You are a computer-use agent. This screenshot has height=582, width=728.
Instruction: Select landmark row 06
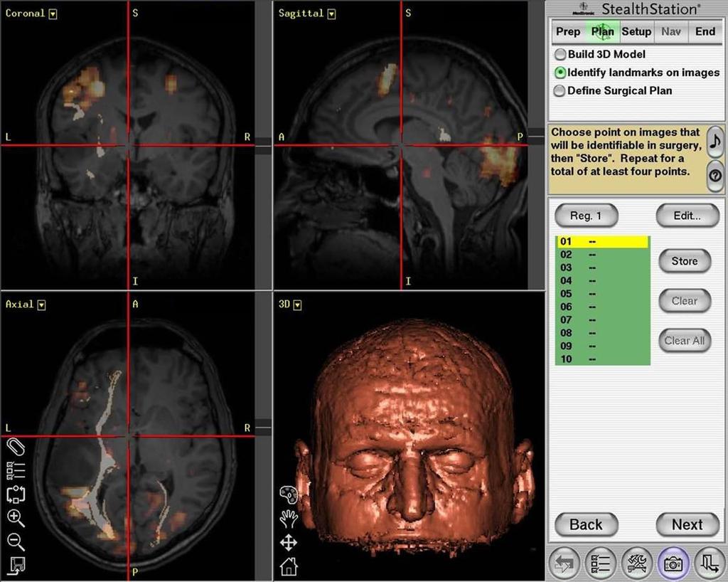(x=602, y=307)
